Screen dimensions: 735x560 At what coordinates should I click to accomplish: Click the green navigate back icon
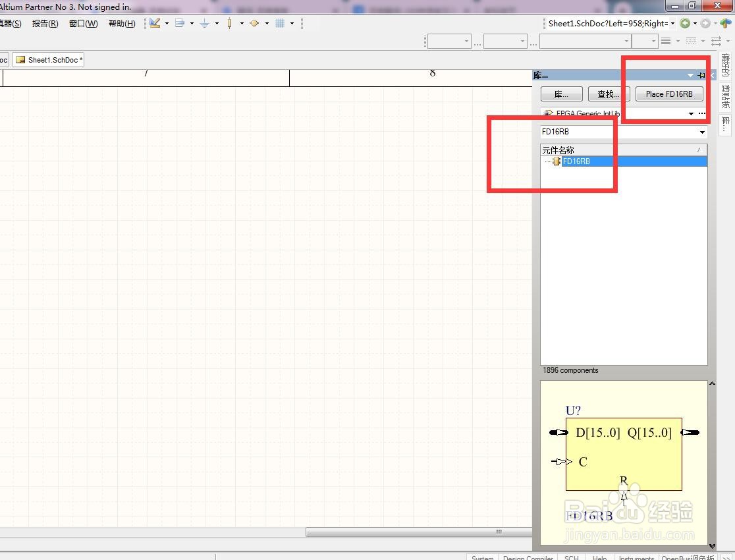tap(685, 24)
